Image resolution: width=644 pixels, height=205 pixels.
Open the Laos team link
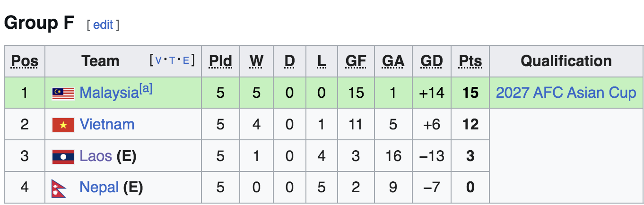[x=96, y=156]
